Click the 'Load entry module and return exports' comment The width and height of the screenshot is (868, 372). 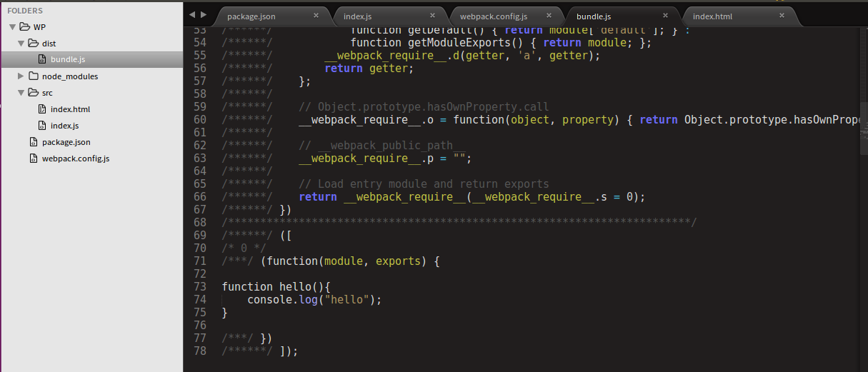(x=424, y=184)
